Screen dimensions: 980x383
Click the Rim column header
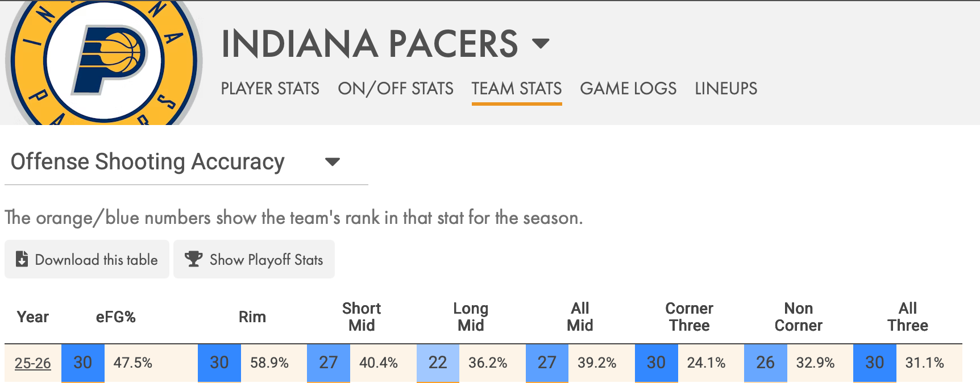[x=252, y=317]
